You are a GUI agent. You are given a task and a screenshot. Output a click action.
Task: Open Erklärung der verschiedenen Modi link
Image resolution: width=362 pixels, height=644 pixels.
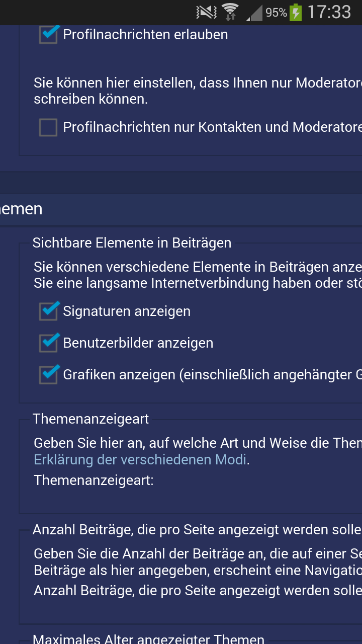point(140,459)
